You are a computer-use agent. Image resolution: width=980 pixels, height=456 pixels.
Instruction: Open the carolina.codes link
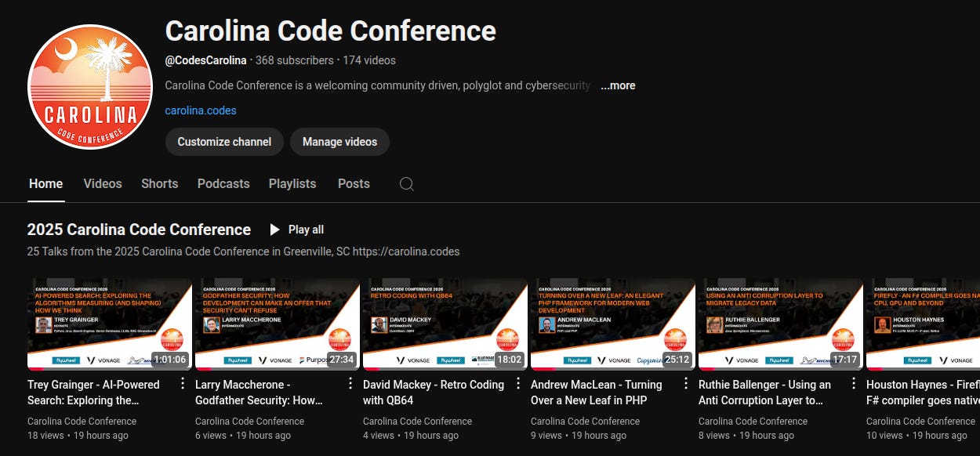(x=201, y=110)
